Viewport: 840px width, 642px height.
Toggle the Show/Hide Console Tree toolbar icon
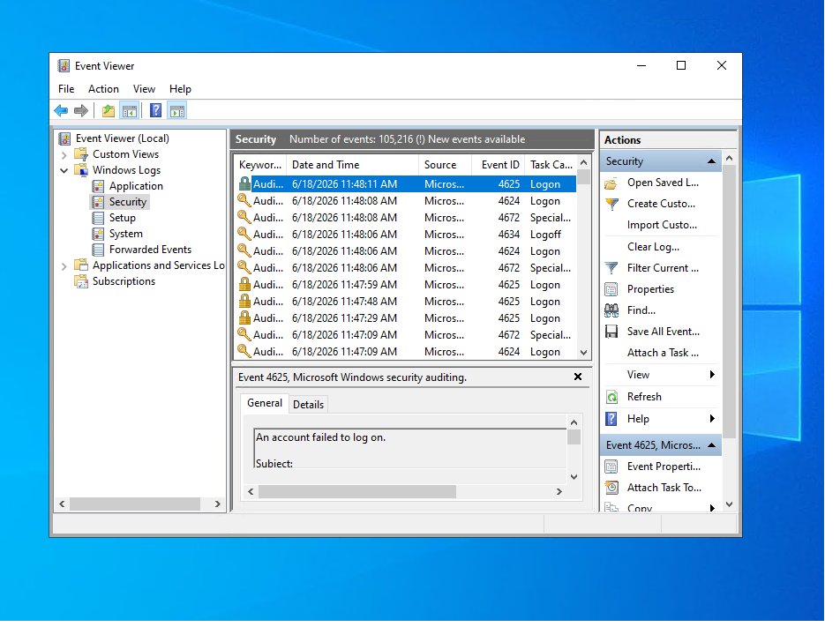[129, 111]
